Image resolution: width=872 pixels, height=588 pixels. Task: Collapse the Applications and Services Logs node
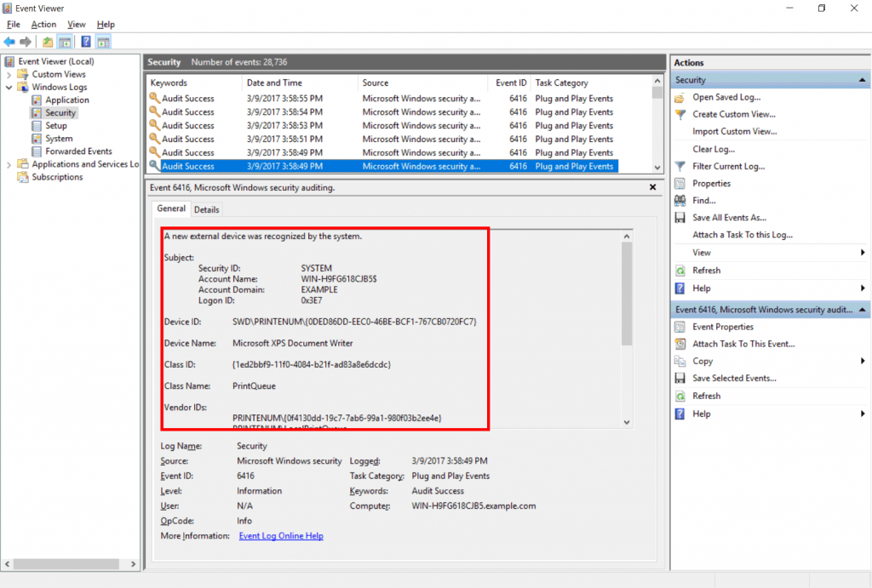[9, 164]
